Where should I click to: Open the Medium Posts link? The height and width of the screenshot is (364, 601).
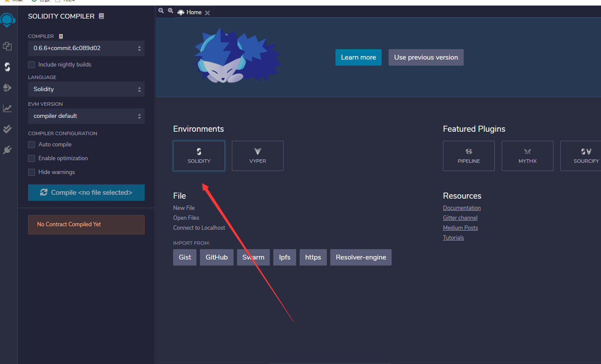[460, 228]
